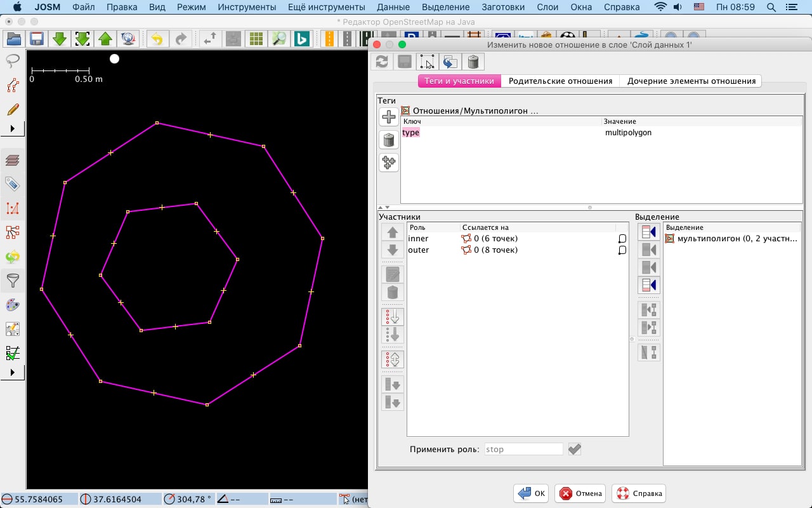The height and width of the screenshot is (508, 812).
Task: Click the Ссылается на column header
Action: (537, 227)
